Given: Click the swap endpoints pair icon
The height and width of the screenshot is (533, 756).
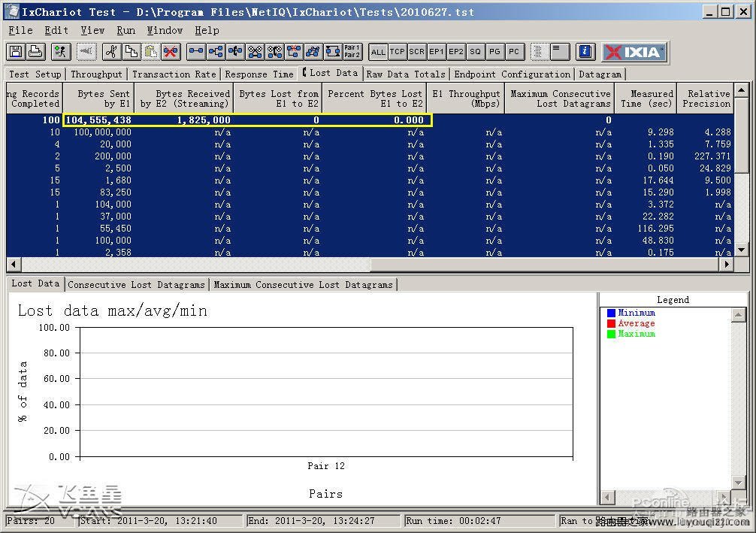Looking at the screenshot, I should point(333,52).
